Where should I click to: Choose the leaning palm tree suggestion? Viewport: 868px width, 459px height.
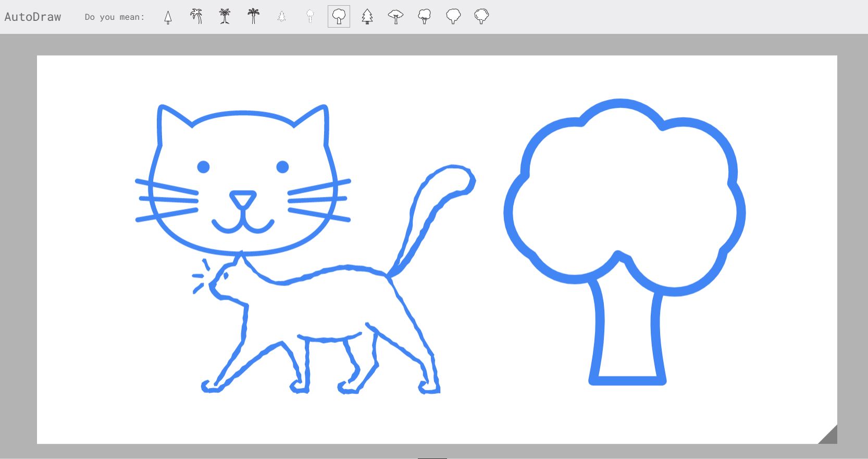pos(196,17)
